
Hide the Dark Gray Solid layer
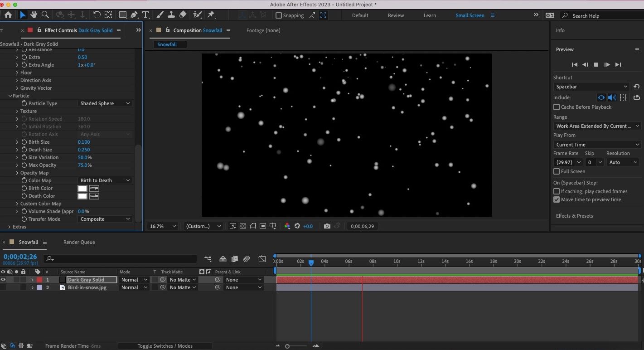coord(3,280)
